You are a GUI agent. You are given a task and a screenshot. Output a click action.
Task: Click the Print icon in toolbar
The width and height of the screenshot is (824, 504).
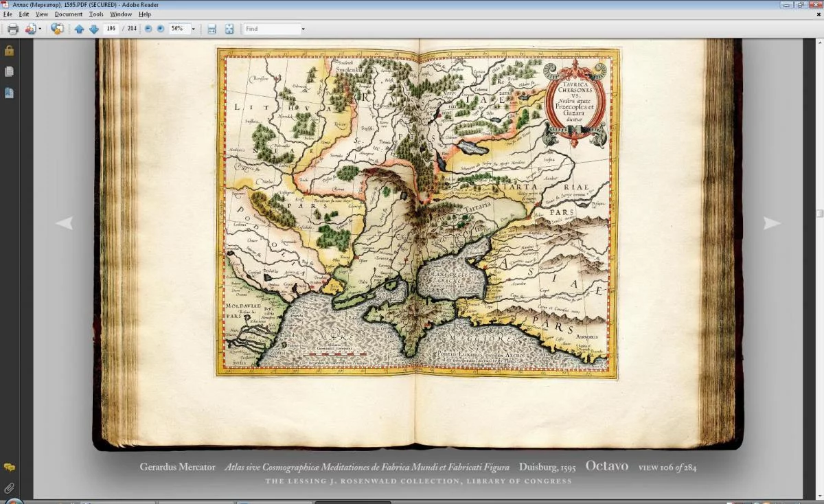point(12,29)
